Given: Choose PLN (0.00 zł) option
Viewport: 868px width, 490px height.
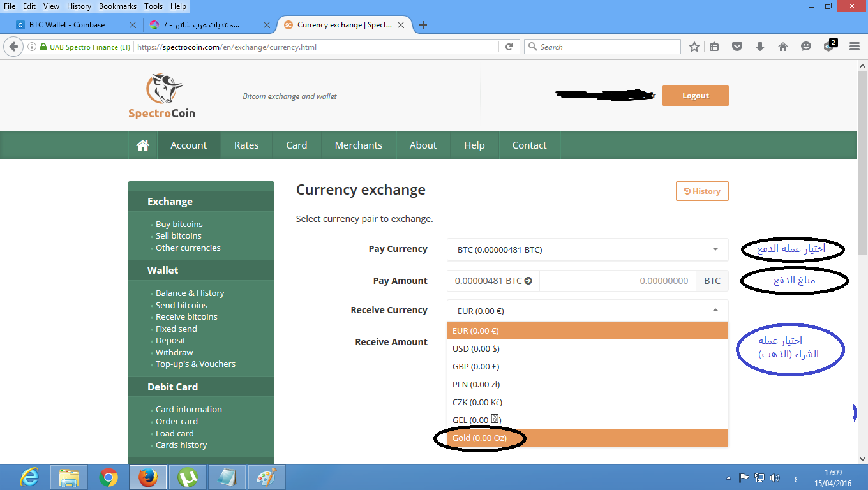Looking at the screenshot, I should coord(587,384).
